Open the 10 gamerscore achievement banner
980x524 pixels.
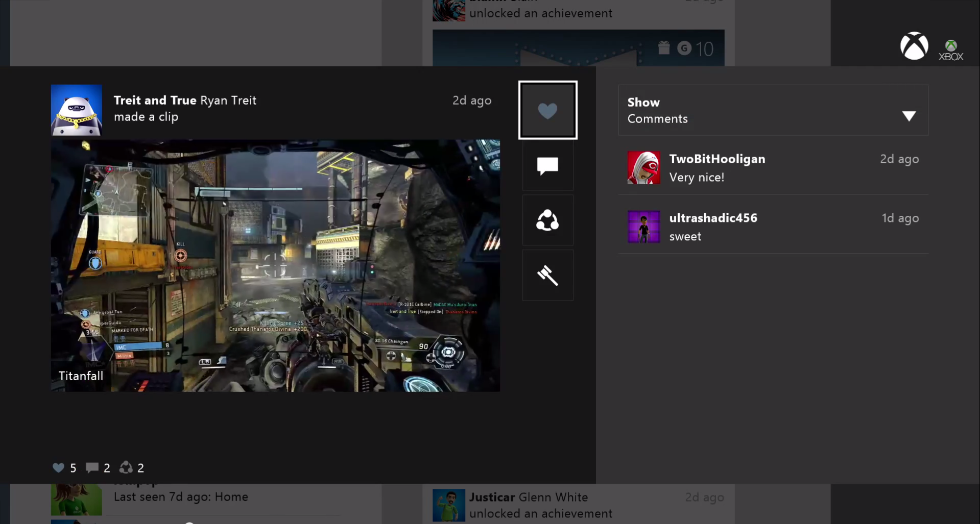578,48
